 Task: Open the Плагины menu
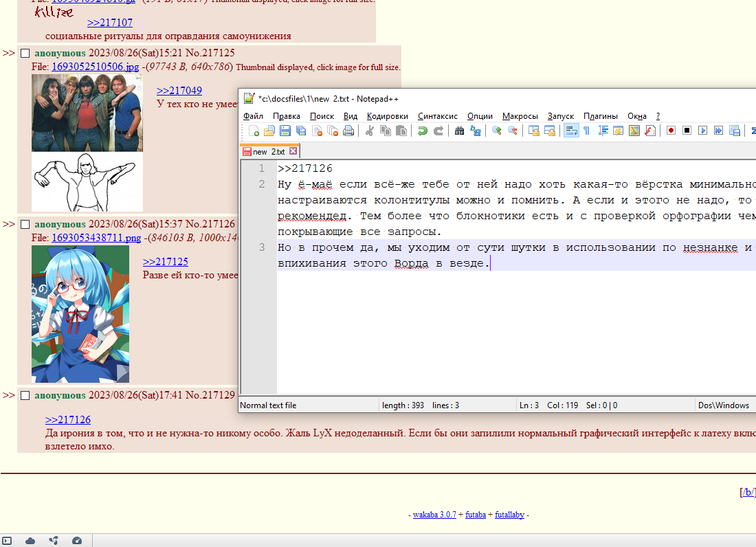point(600,116)
